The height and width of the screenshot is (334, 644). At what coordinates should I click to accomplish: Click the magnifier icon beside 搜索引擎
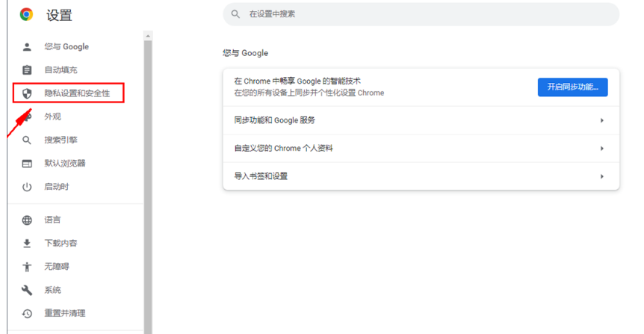[x=27, y=140]
